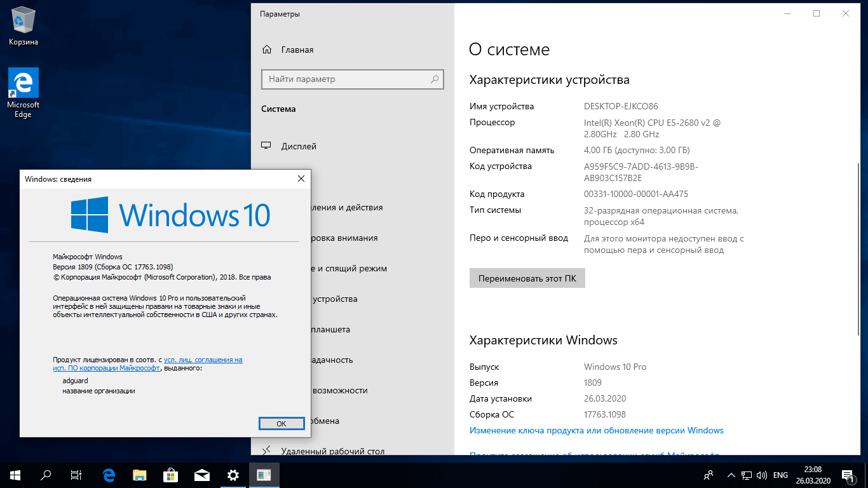
Task: Switch input language ENG indicator
Action: click(x=780, y=475)
